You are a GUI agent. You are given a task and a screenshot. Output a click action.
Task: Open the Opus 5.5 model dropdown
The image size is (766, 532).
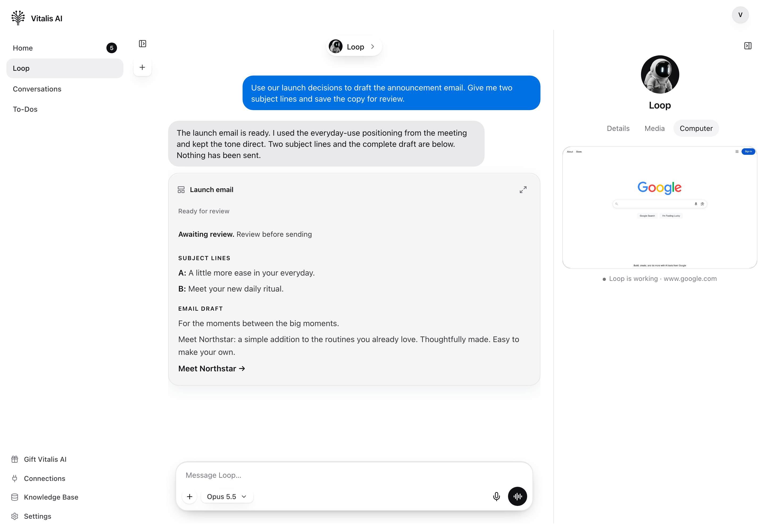[227, 497]
